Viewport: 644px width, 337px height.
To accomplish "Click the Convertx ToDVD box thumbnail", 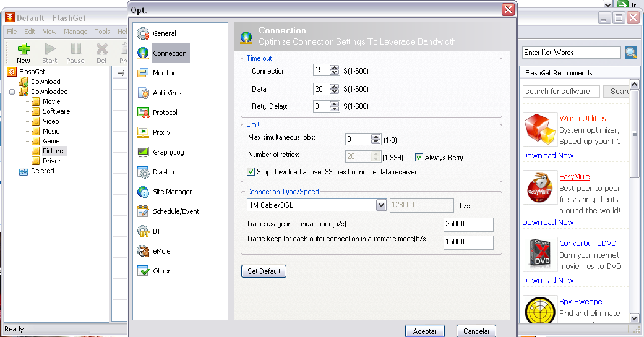I will (x=539, y=254).
